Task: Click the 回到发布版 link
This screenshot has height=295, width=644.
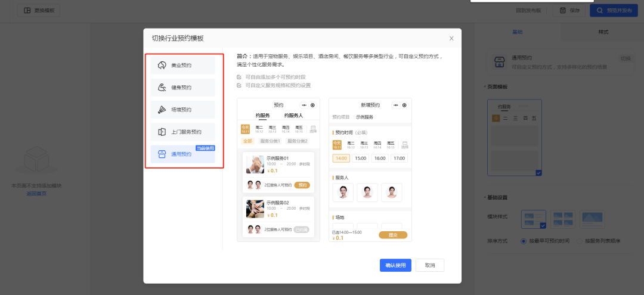Action: pos(528,11)
